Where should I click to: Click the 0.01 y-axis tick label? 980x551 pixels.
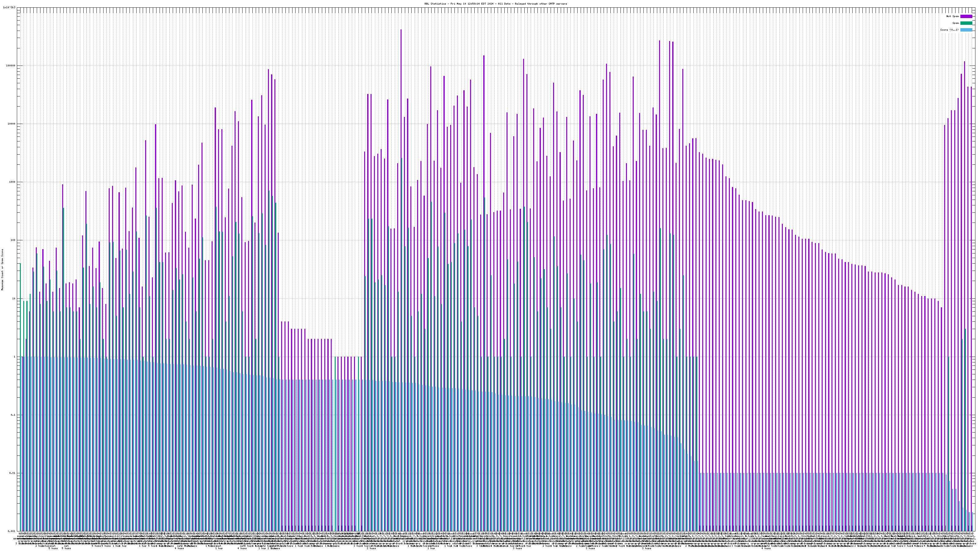13,473
